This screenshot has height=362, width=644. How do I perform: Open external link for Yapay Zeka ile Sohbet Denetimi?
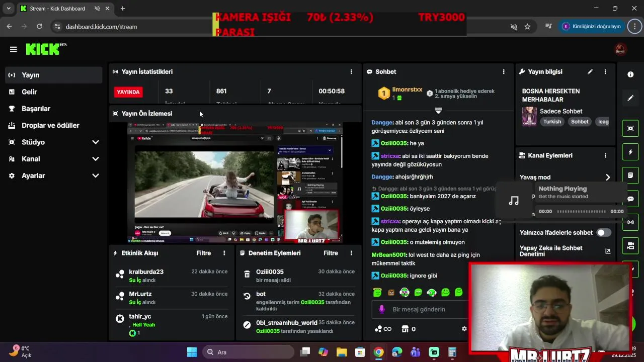pyautogui.click(x=608, y=251)
